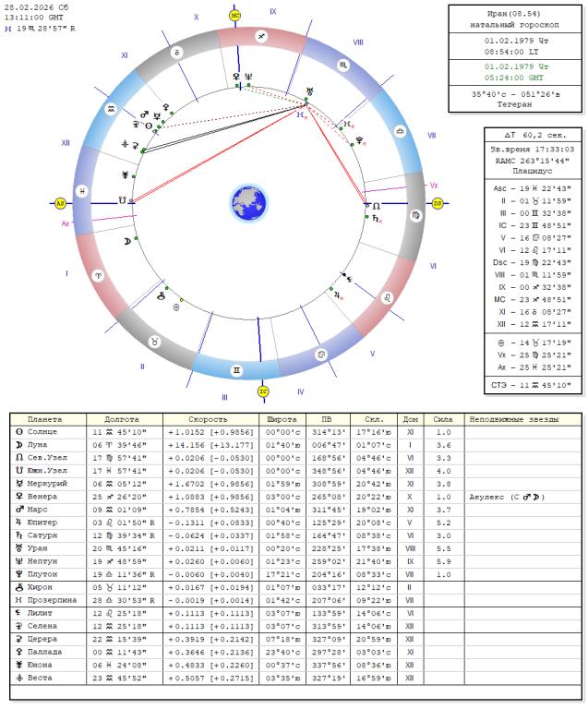Select the DS descendant marker on the right
Image resolution: width=588 pixels, height=709 pixels.
pos(438,202)
